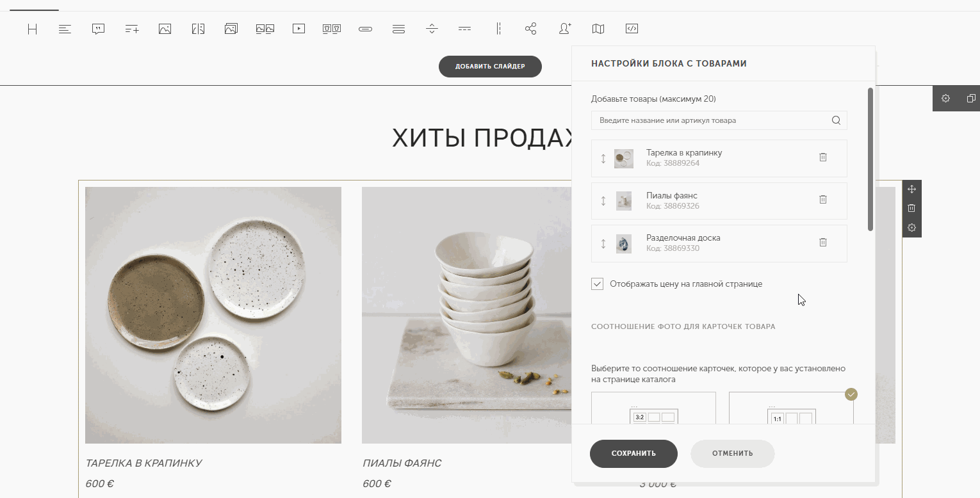Add a single image block

coord(165,29)
